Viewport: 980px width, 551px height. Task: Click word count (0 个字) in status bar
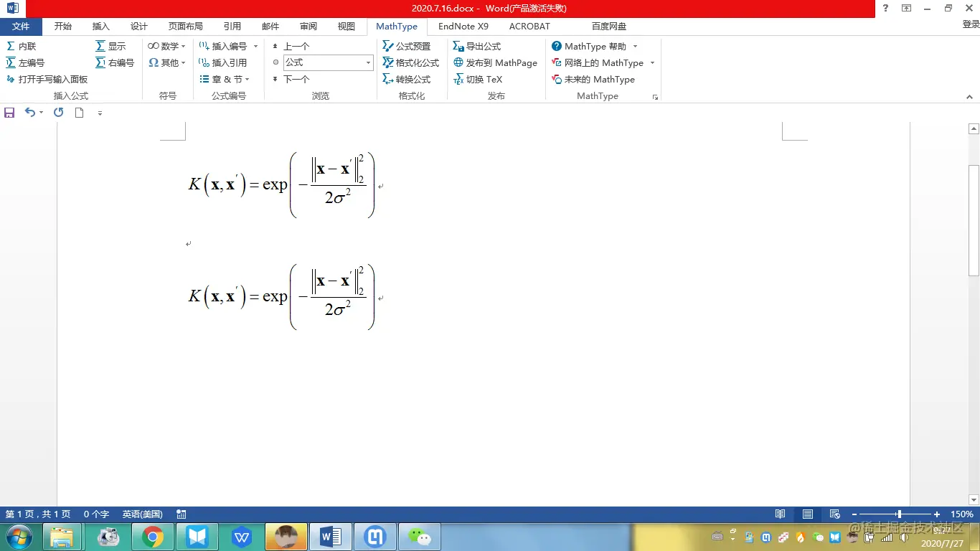[96, 514]
